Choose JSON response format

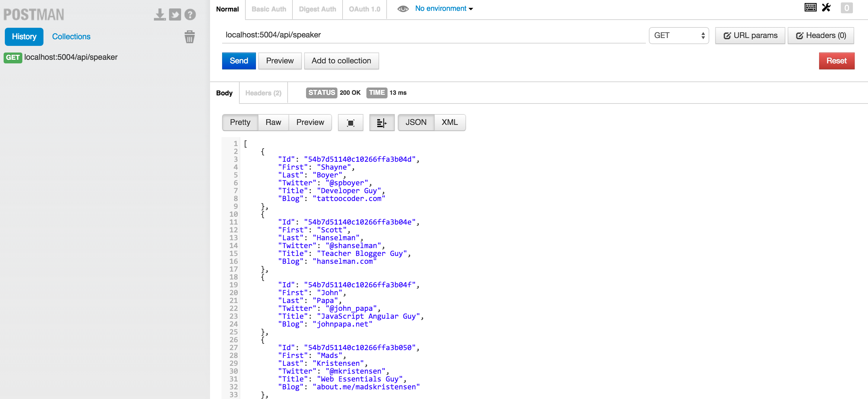(416, 122)
